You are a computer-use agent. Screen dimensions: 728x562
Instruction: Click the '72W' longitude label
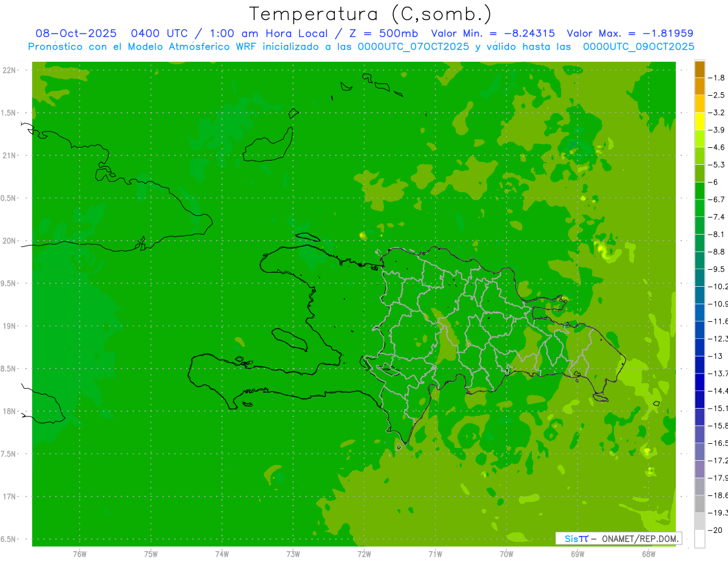(x=364, y=554)
